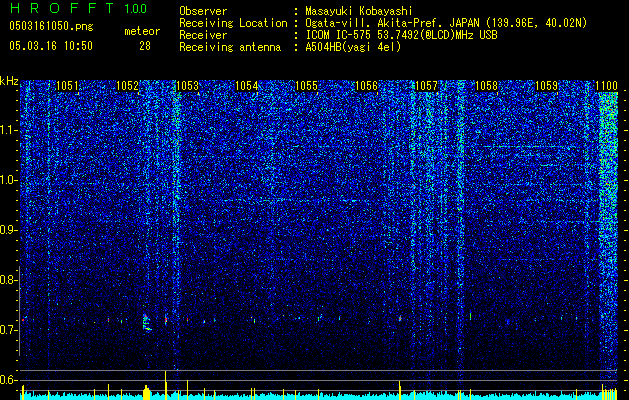Click the 0.7 kHz frequency axis label
Screen dimensions: 629x400
(9, 330)
